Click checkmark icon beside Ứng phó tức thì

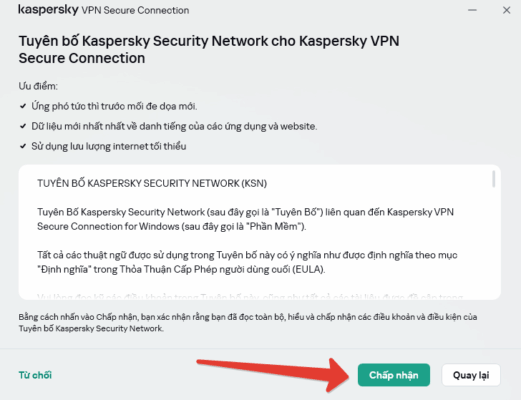click(x=23, y=106)
